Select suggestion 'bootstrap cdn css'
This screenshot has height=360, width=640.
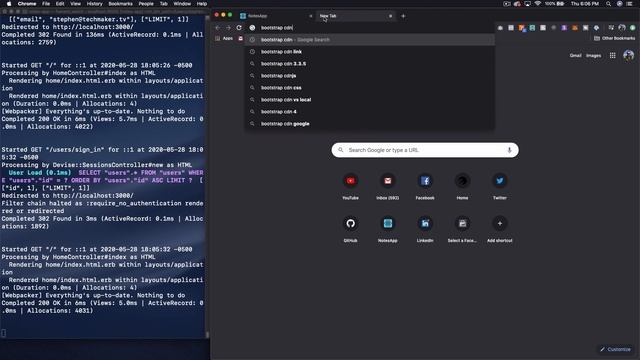click(x=370, y=88)
